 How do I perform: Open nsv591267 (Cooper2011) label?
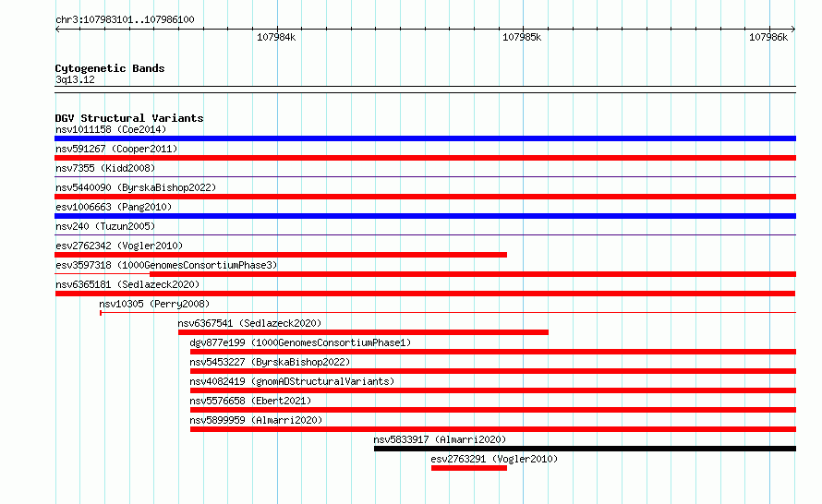pyautogui.click(x=116, y=149)
